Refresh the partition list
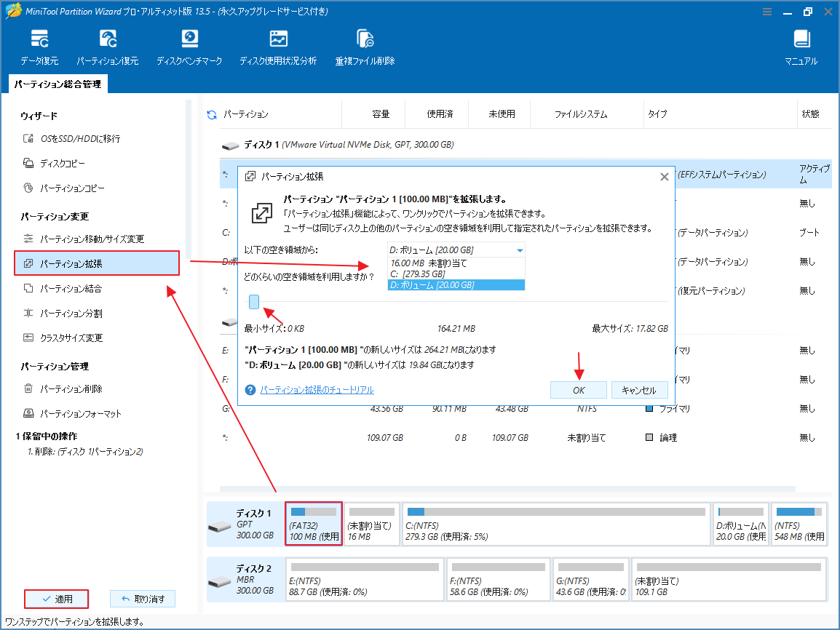The image size is (840, 630). tap(212, 113)
